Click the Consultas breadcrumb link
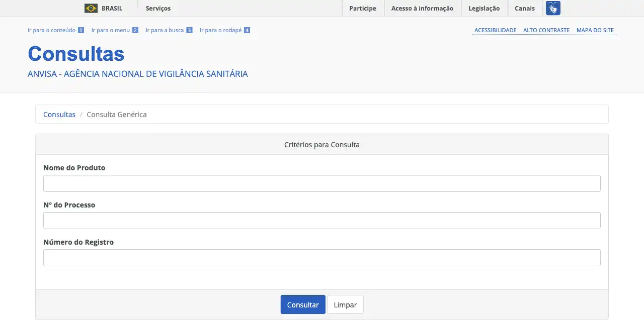 (59, 114)
